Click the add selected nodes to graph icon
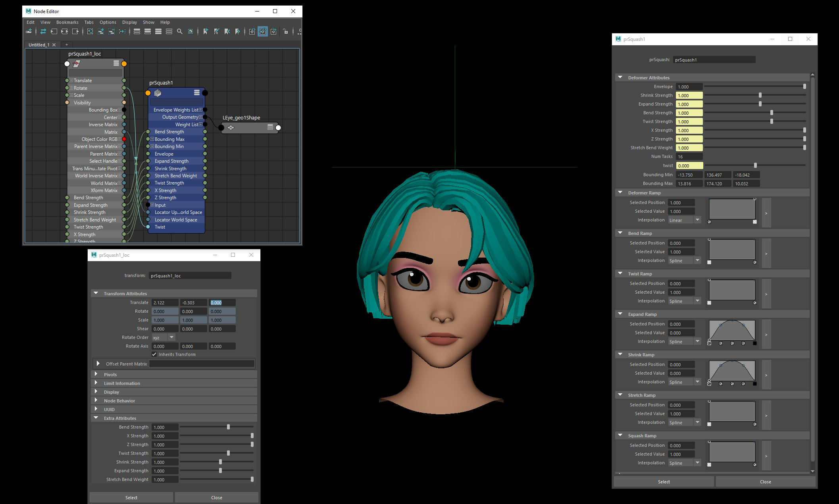This screenshot has height=504, width=839. point(101,31)
